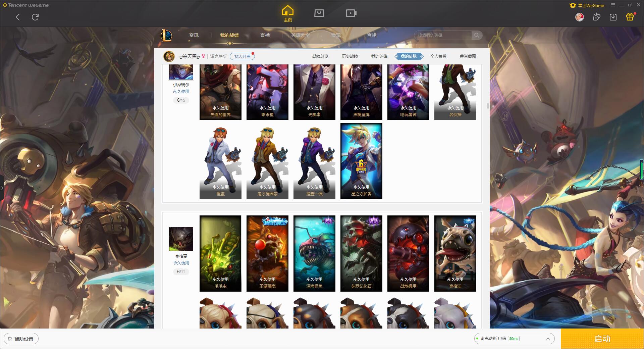
Task: Switch to the 直播 tab
Action: tap(265, 35)
